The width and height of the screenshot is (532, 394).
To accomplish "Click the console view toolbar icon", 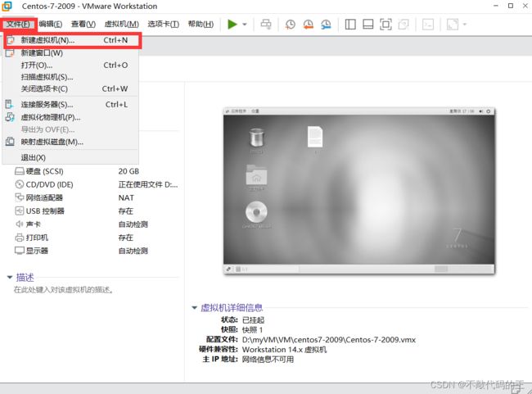I will click(428, 25).
